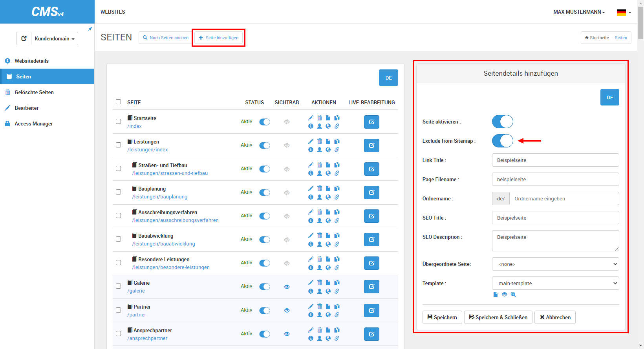Open the Übergeordnete Seite dropdown
Viewport: 644px width, 349px height.
pyautogui.click(x=555, y=264)
